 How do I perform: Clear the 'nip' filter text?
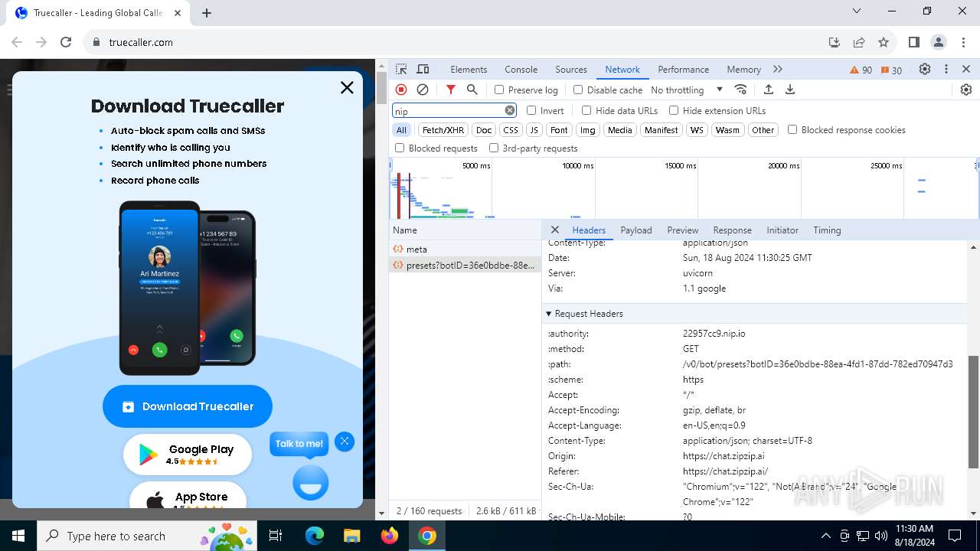tap(510, 111)
